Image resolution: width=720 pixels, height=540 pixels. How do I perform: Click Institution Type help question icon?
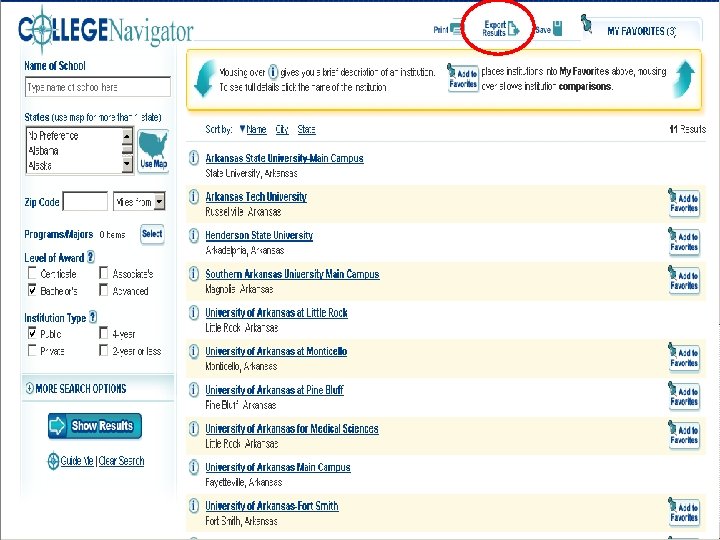[93, 317]
